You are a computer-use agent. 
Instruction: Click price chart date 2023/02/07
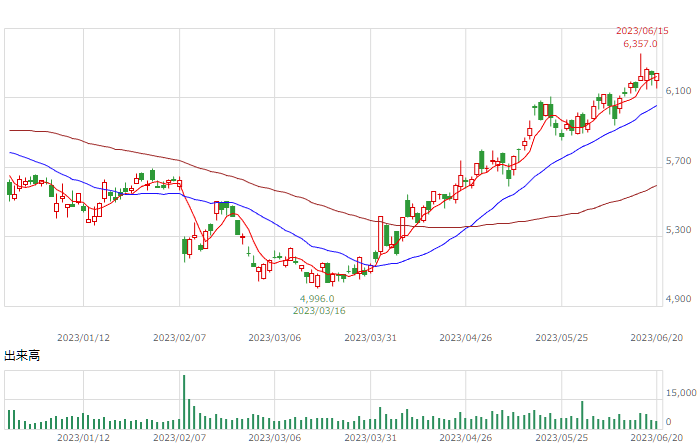180,338
